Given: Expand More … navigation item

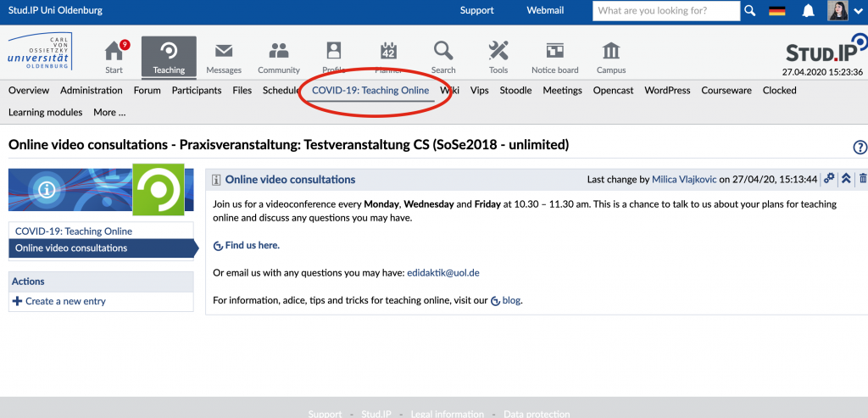Looking at the screenshot, I should point(109,113).
